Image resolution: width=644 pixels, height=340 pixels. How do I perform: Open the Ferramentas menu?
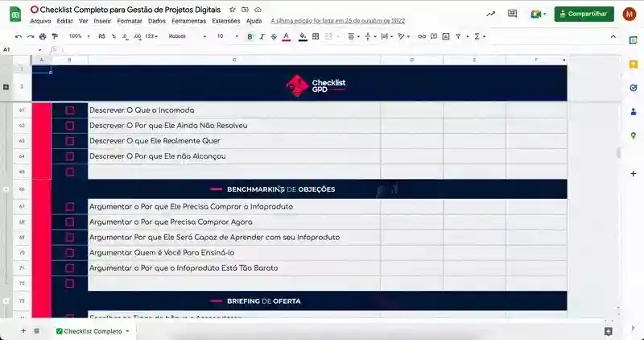[189, 21]
